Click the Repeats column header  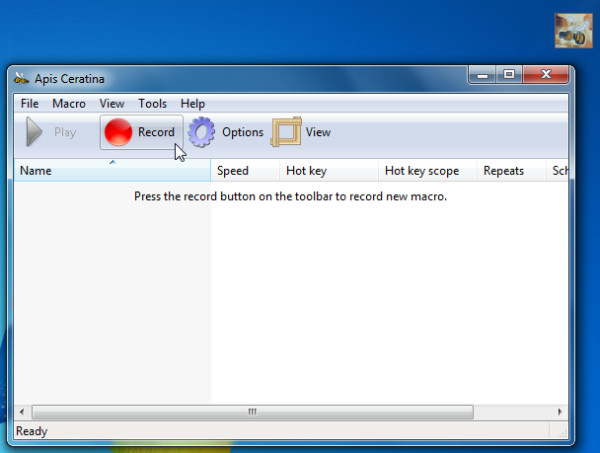[x=512, y=170]
